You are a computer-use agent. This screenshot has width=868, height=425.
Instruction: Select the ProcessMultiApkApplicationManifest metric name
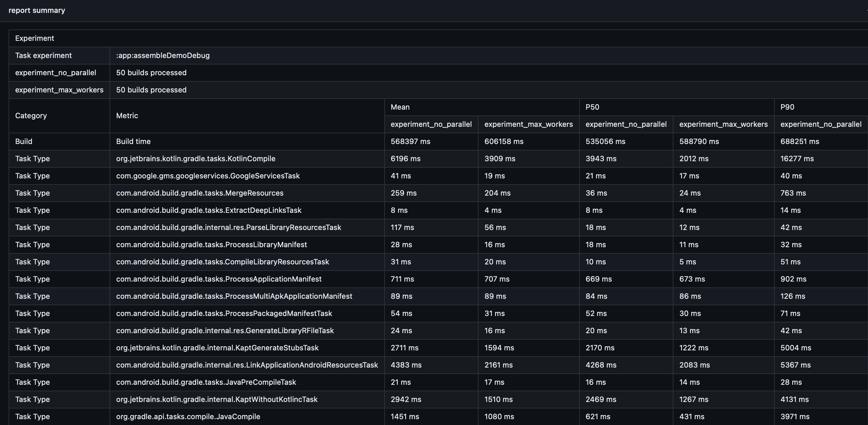point(234,296)
